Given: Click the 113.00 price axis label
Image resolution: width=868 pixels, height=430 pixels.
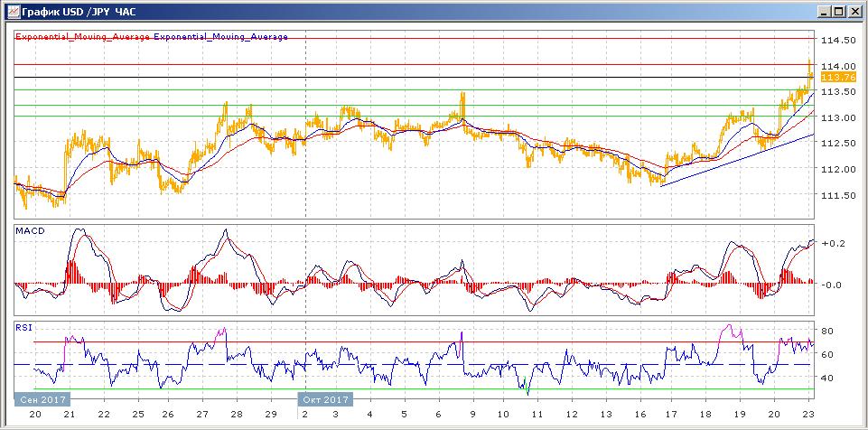Looking at the screenshot, I should pyautogui.click(x=837, y=117).
